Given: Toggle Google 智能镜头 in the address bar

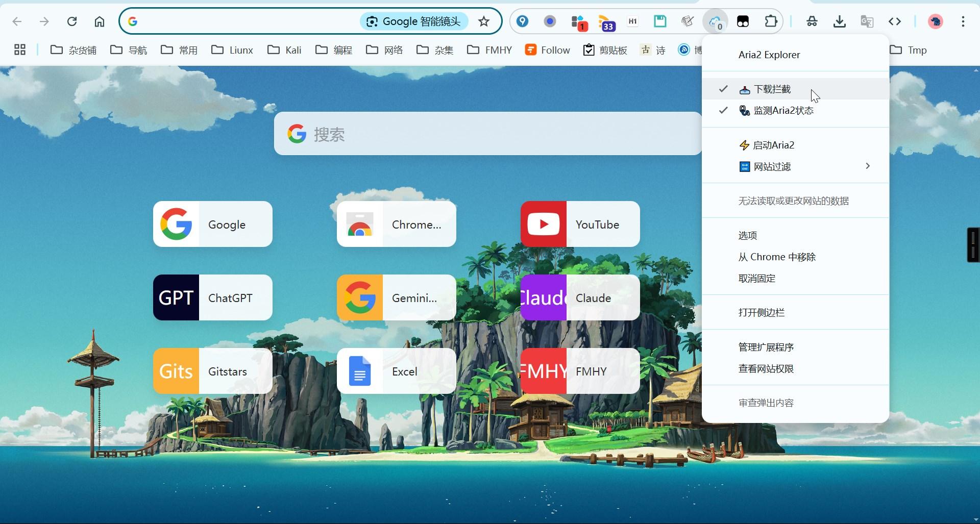Looking at the screenshot, I should point(413,21).
